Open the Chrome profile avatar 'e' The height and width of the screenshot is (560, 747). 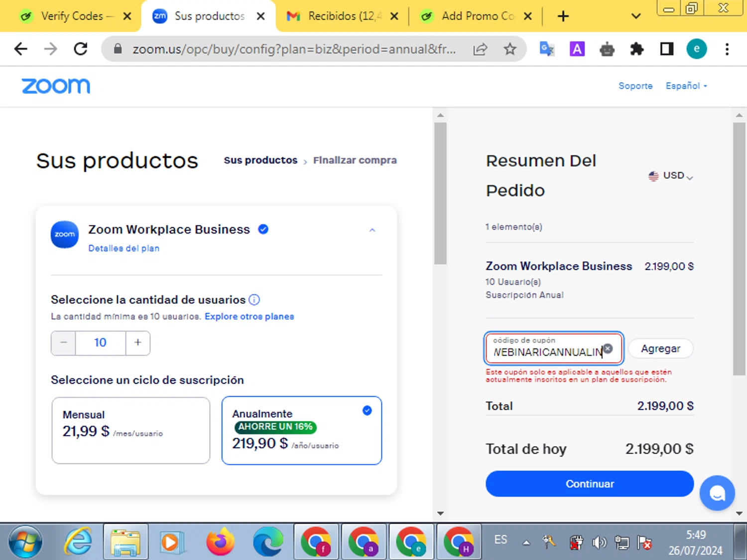coord(696,49)
